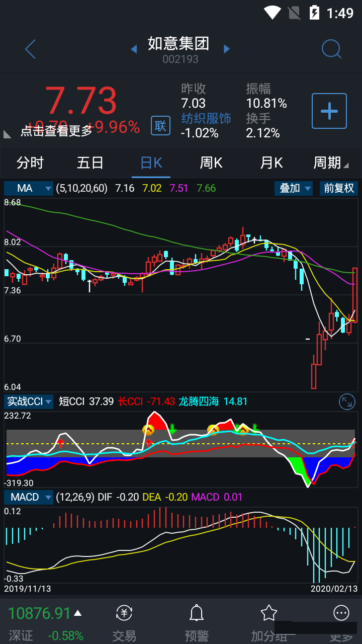Tap the 龙腾四海 value 14.81
This screenshot has height=644, width=362.
(236, 401)
